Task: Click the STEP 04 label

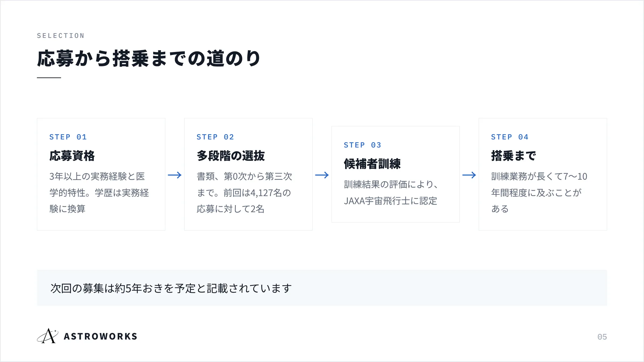Action: coord(510,137)
